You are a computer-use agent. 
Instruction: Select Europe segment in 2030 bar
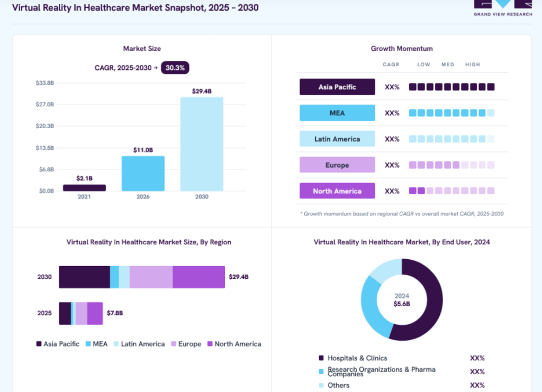click(151, 277)
